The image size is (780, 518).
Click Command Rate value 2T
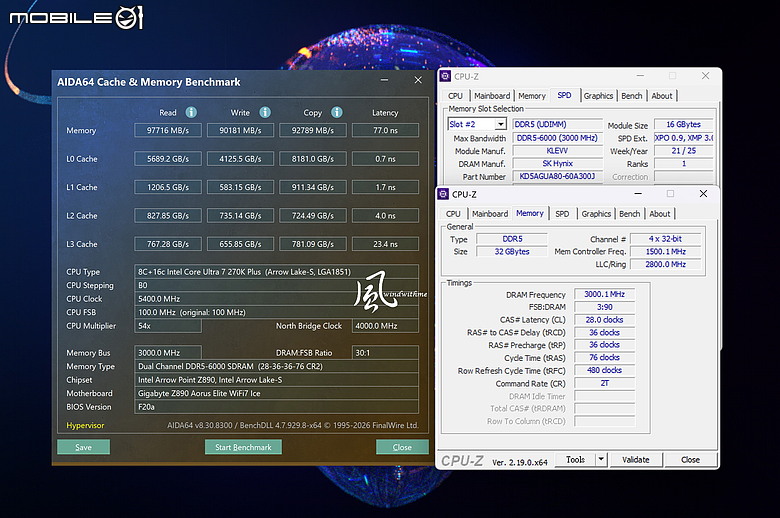(x=604, y=383)
